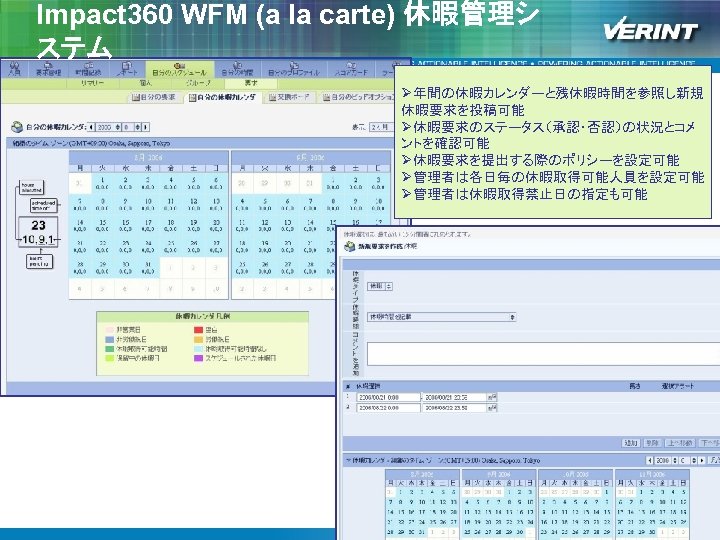
Task: Select October 18 in dialog mini calendar
Action: (565, 522)
